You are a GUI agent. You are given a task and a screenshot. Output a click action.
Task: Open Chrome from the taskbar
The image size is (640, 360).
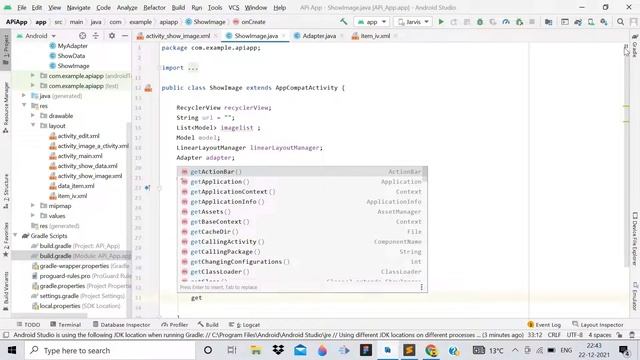431,350
